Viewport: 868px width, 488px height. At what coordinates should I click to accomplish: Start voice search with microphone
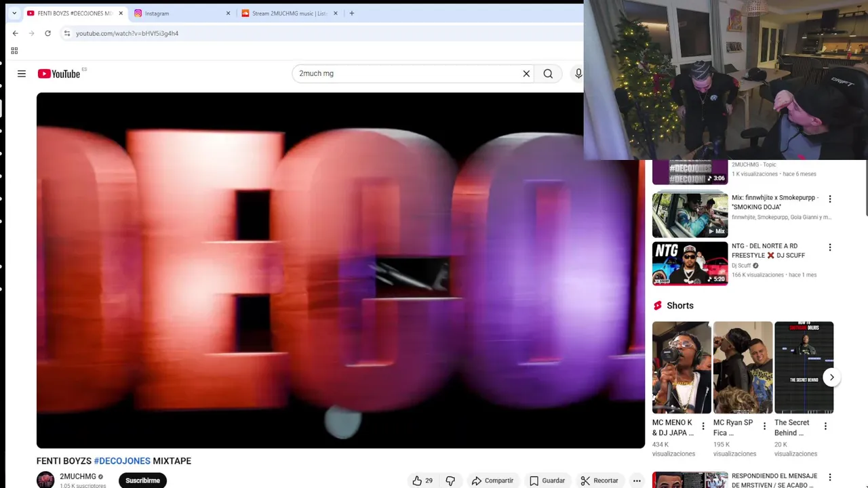tap(578, 74)
